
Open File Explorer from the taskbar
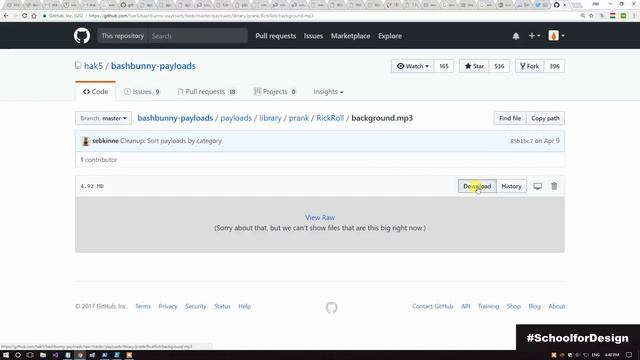(x=42, y=355)
